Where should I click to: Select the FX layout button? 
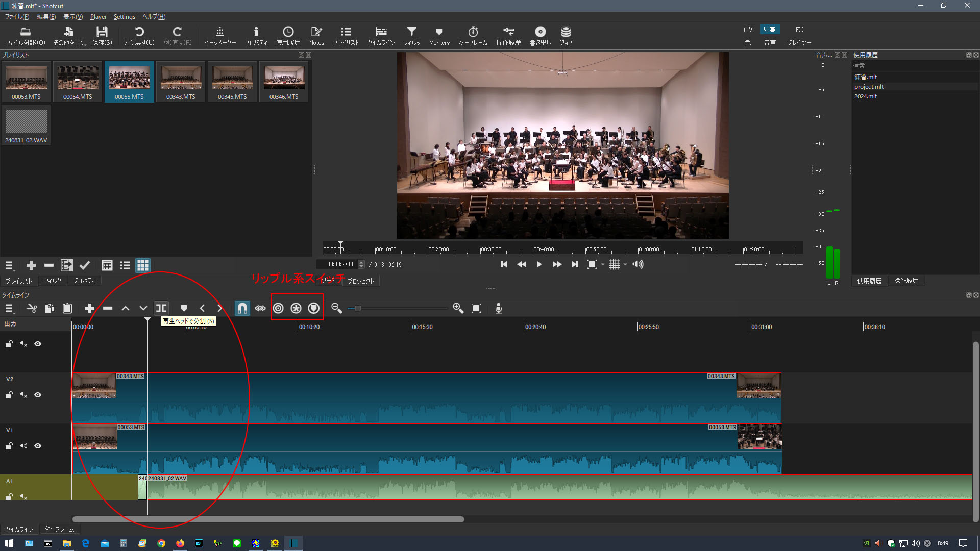pos(799,30)
